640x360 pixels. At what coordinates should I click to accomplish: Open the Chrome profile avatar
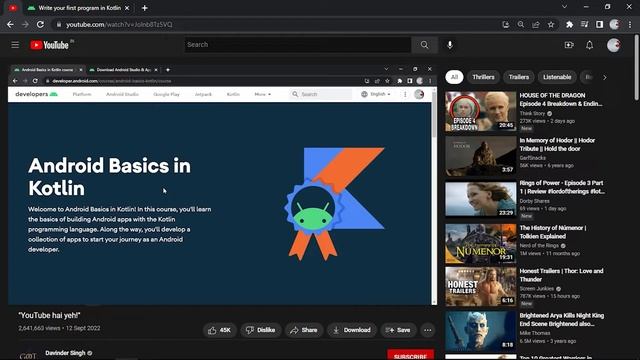tap(614, 24)
